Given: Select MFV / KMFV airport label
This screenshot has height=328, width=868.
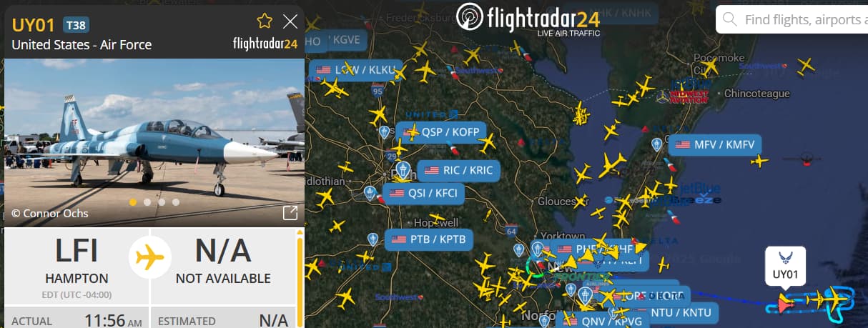Looking at the screenshot, I should pyautogui.click(x=716, y=144).
